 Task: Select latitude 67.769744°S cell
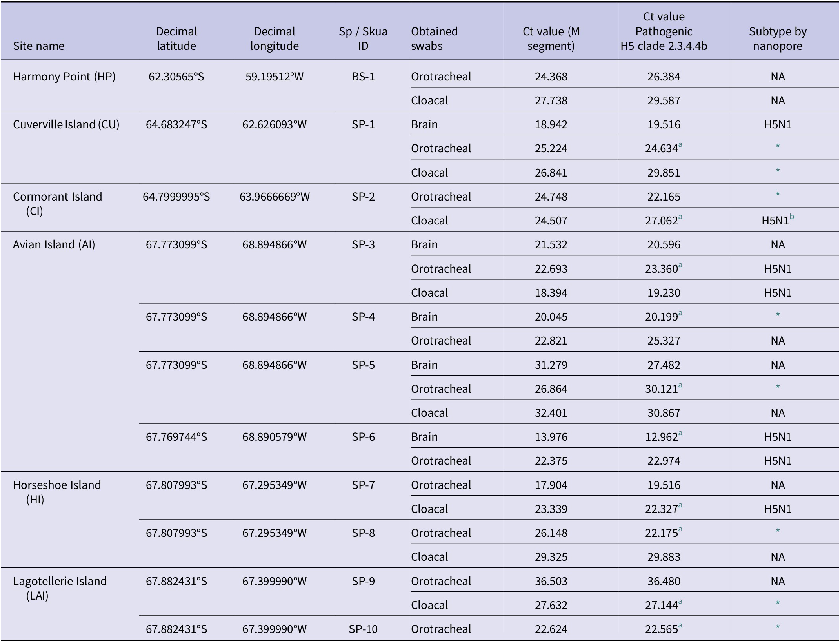(176, 437)
